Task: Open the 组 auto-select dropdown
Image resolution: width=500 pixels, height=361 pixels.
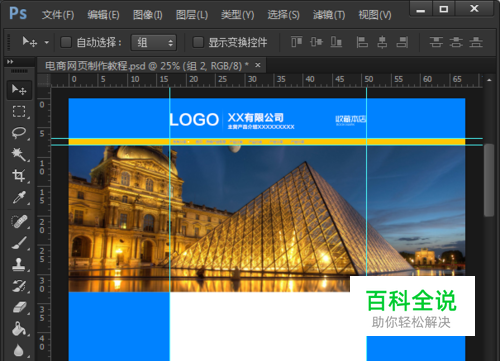Action: tap(153, 43)
